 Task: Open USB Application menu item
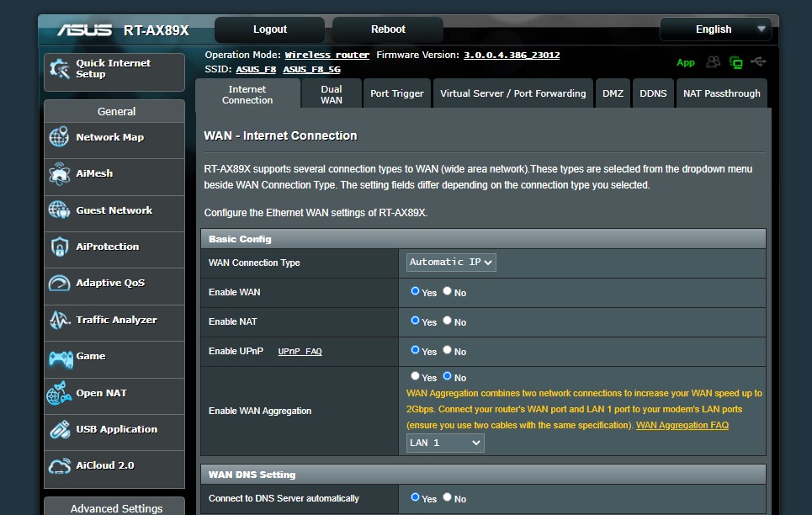pyautogui.click(x=114, y=432)
